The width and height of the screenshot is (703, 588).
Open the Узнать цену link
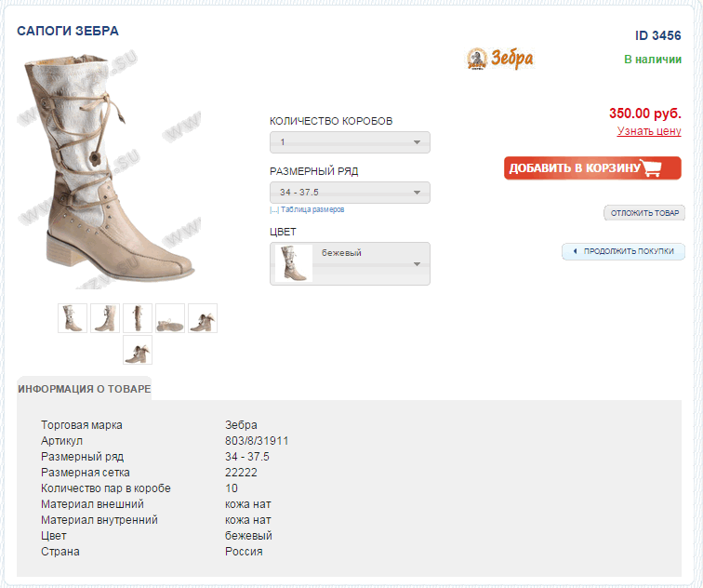click(649, 131)
